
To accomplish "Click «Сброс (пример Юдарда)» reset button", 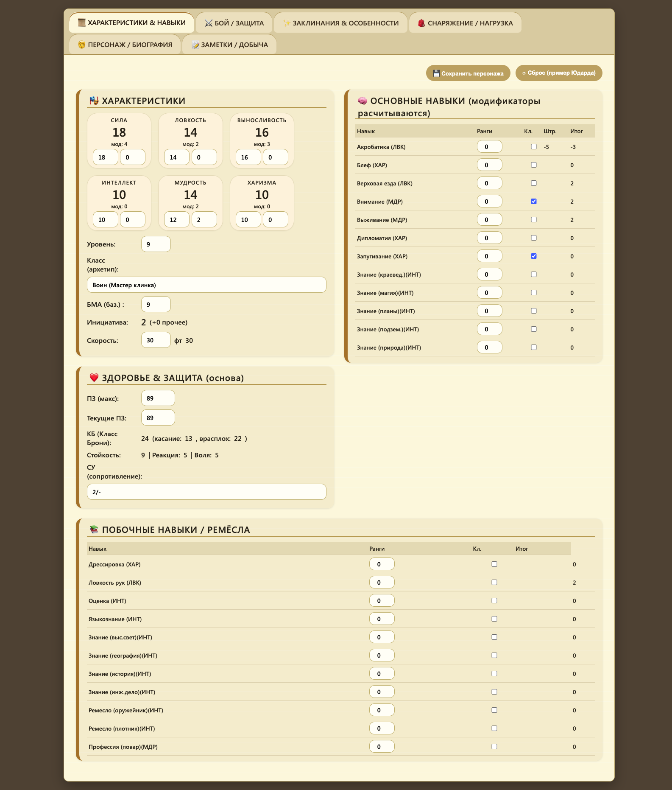I will (559, 73).
